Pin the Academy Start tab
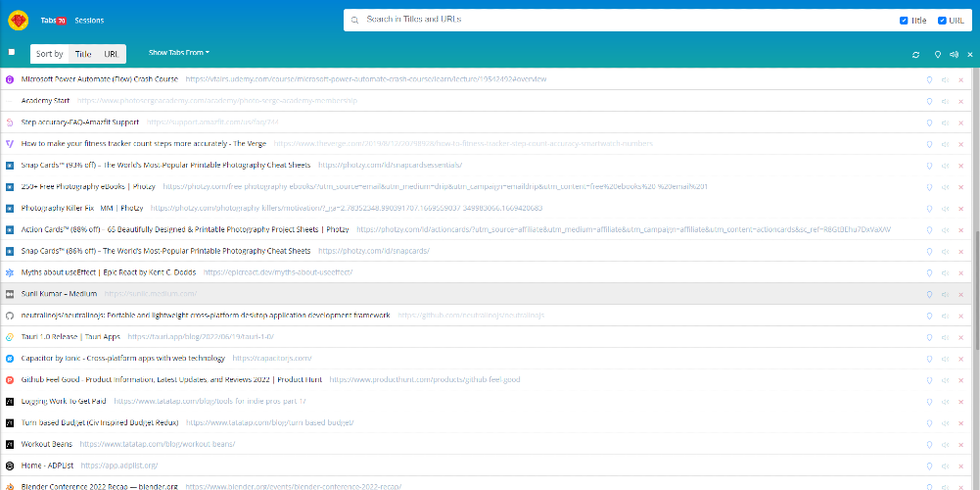This screenshot has width=980, height=490. click(x=929, y=101)
